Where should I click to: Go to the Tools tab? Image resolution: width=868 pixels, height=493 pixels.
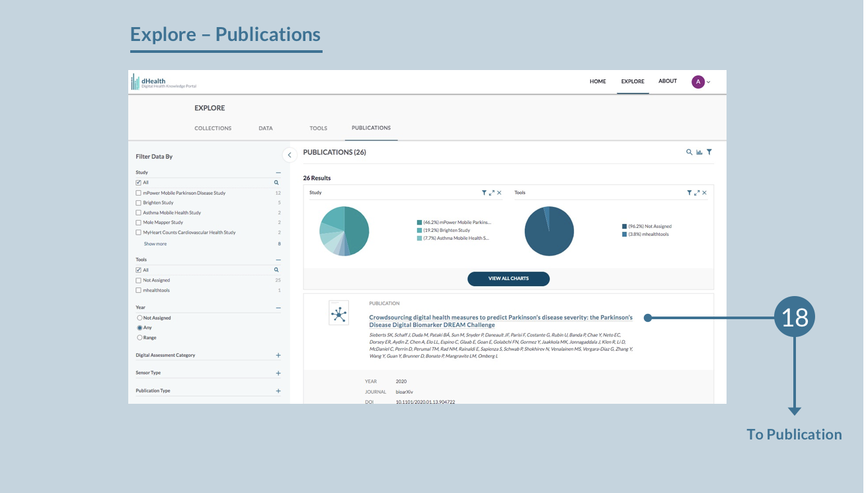pyautogui.click(x=319, y=128)
